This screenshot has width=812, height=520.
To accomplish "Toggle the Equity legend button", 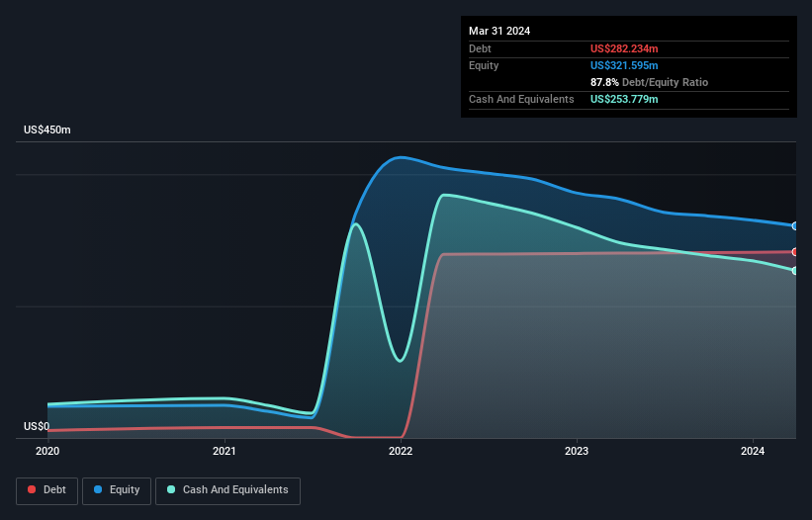I will 117,490.
